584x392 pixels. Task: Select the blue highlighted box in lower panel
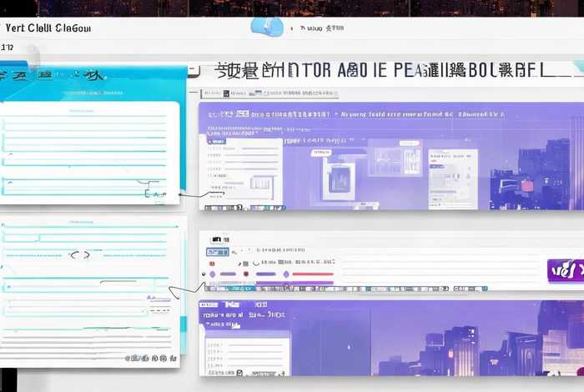click(x=218, y=253)
